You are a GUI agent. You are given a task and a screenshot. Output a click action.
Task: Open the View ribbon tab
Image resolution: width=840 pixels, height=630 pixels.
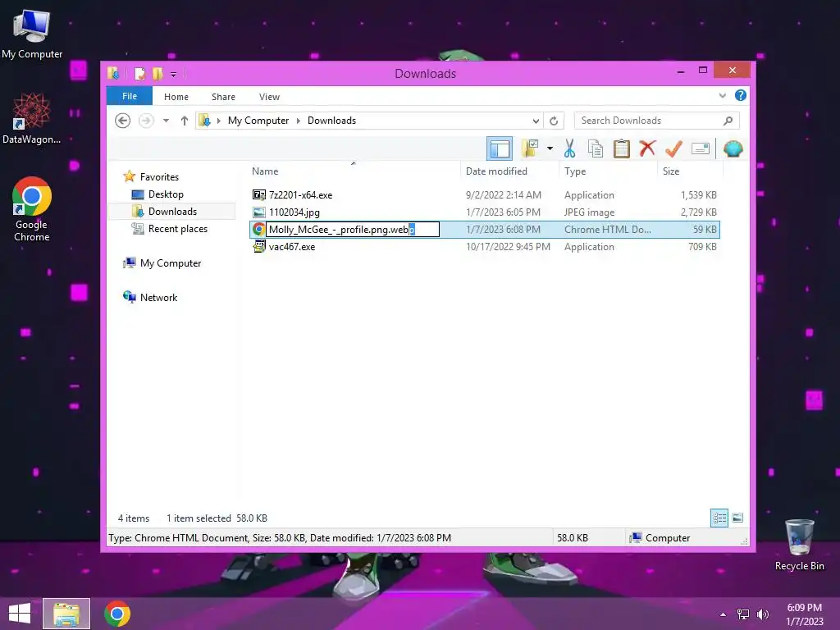269,97
